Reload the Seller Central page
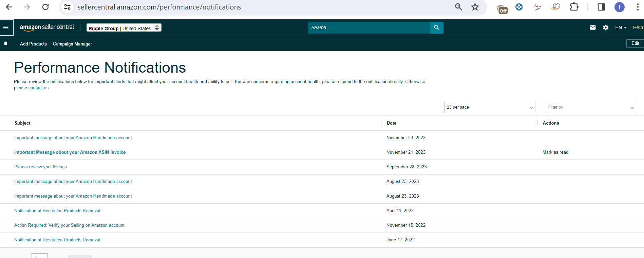This screenshot has width=644, height=258. point(45,7)
